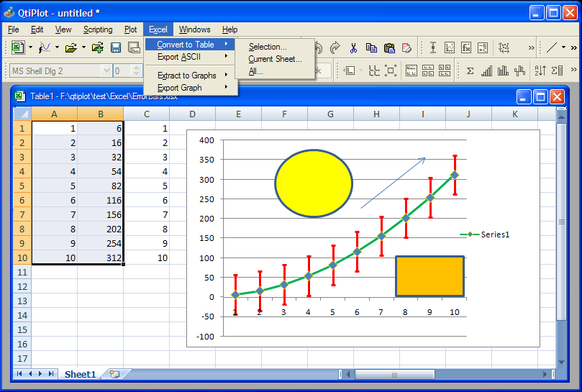Image resolution: width=582 pixels, height=392 pixels.
Task: Click the function fx icon
Action: (x=466, y=48)
